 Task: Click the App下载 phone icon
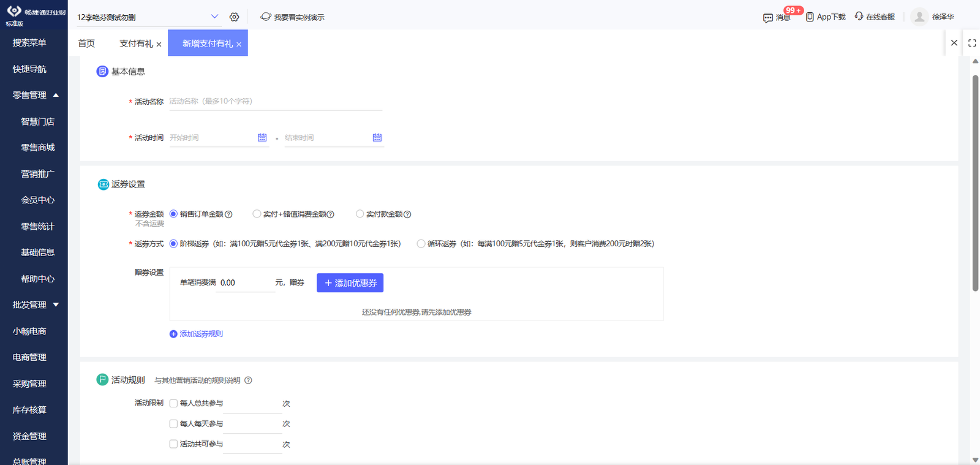pyautogui.click(x=810, y=17)
